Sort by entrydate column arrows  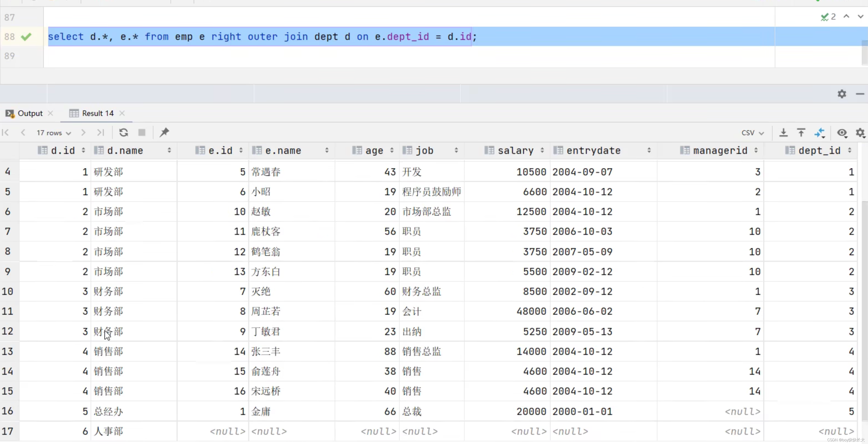pyautogui.click(x=649, y=150)
